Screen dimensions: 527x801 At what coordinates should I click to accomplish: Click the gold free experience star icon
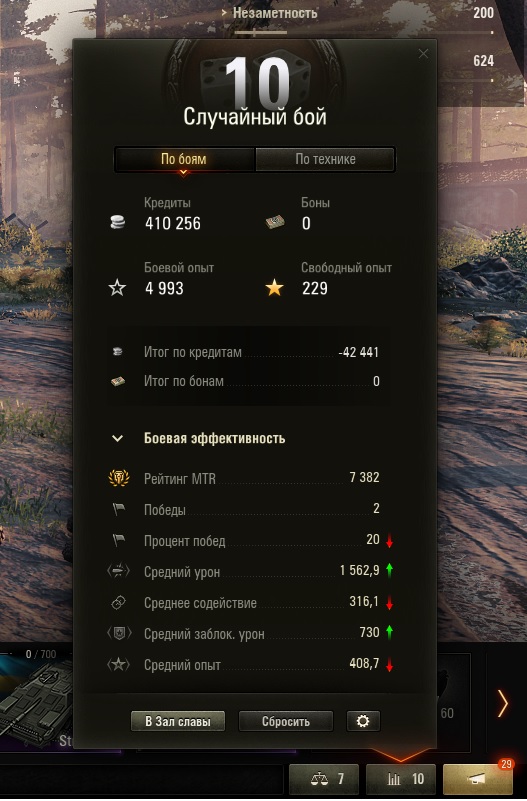(274, 288)
